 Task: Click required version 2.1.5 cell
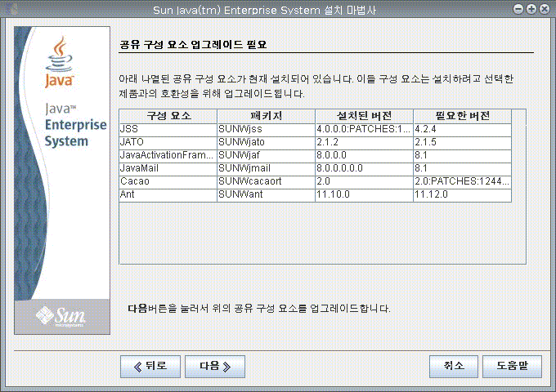click(463, 143)
